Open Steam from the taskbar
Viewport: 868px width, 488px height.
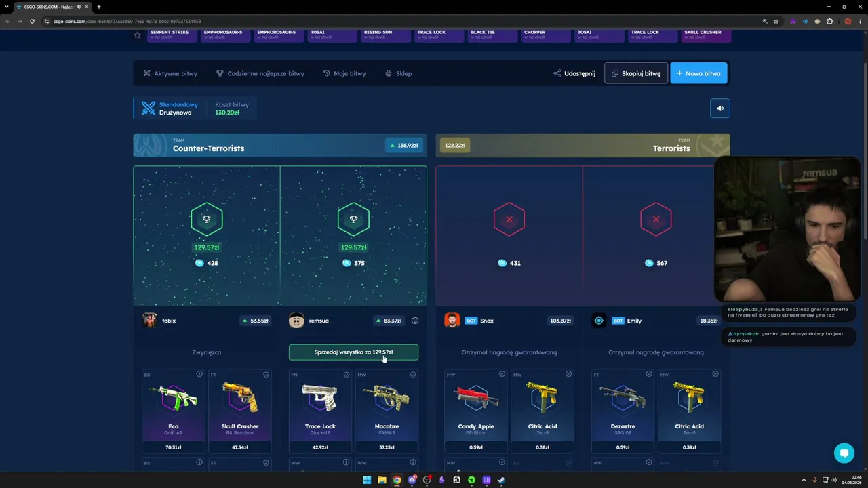501,480
